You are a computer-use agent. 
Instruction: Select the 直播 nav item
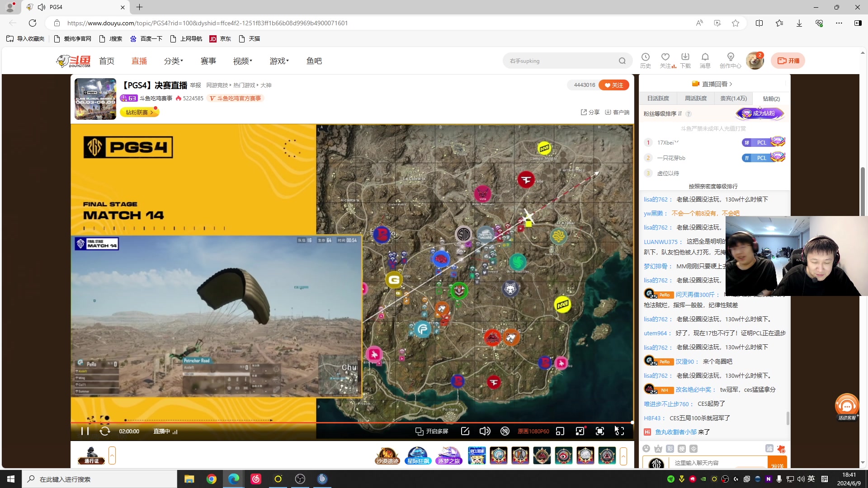click(139, 61)
